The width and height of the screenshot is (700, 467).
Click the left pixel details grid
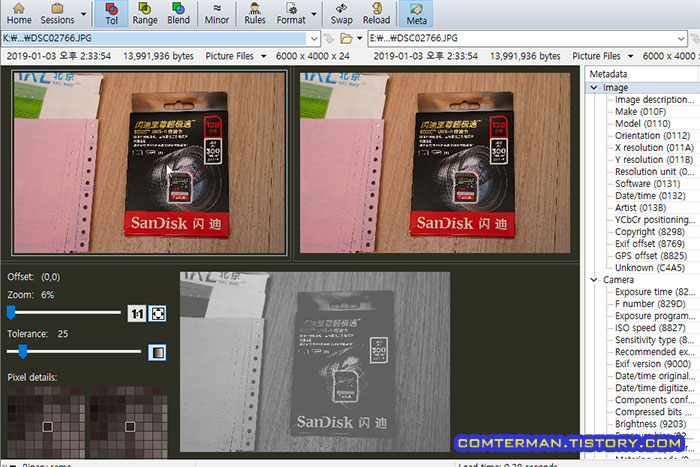pyautogui.click(x=46, y=422)
